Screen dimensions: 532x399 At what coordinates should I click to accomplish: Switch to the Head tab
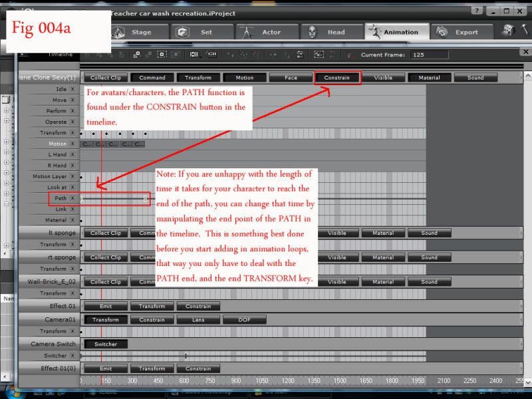click(x=332, y=32)
